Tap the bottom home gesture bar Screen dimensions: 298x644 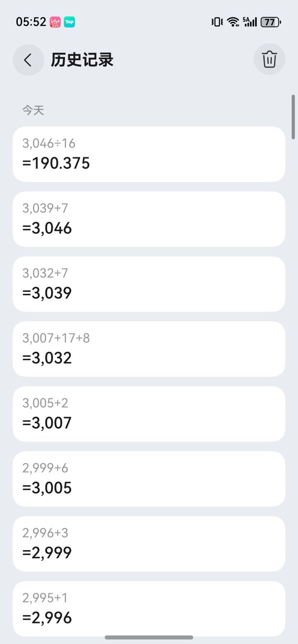149,637
